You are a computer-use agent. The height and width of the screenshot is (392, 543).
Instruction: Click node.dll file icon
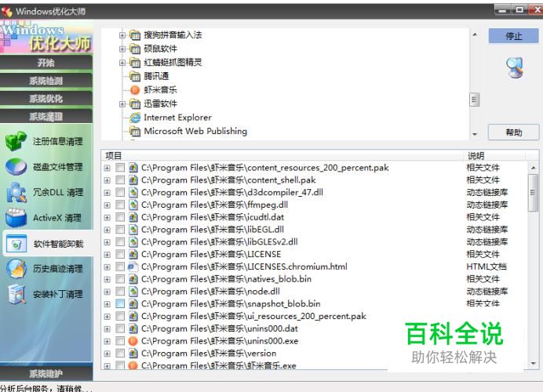click(133, 292)
